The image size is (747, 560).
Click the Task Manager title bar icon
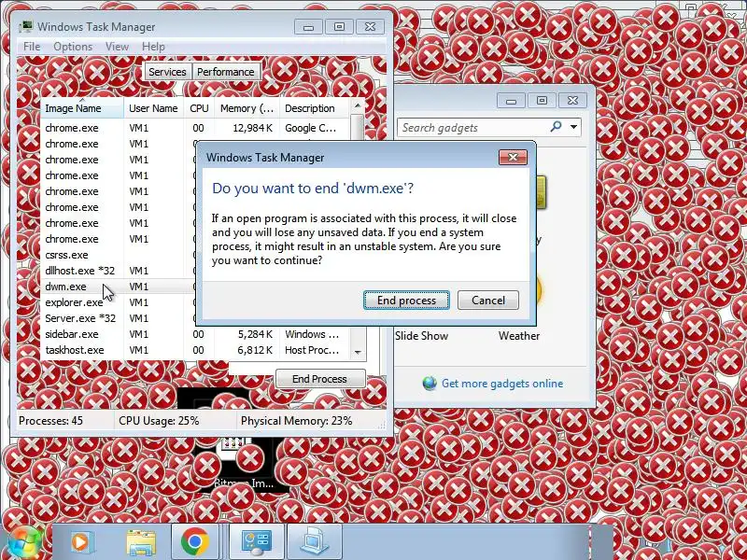tap(26, 27)
